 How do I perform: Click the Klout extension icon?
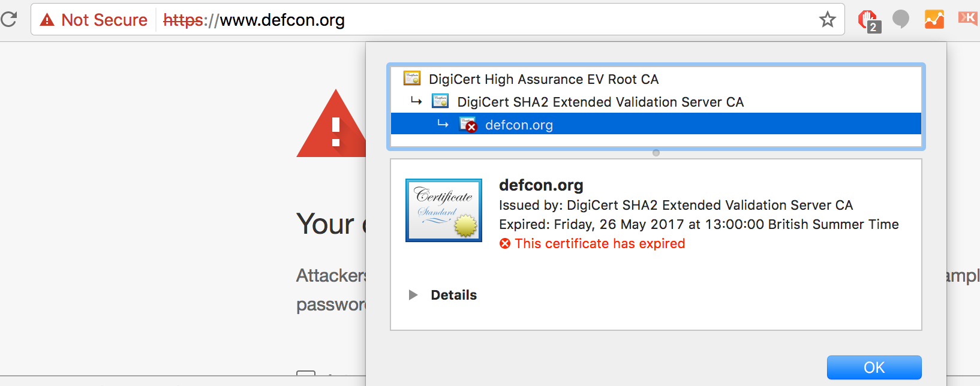[x=967, y=18]
